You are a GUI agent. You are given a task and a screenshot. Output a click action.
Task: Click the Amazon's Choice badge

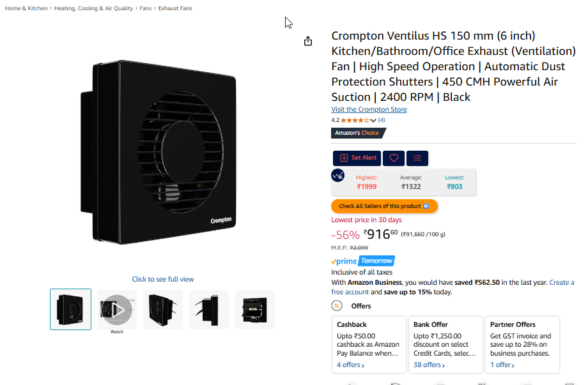(x=358, y=133)
